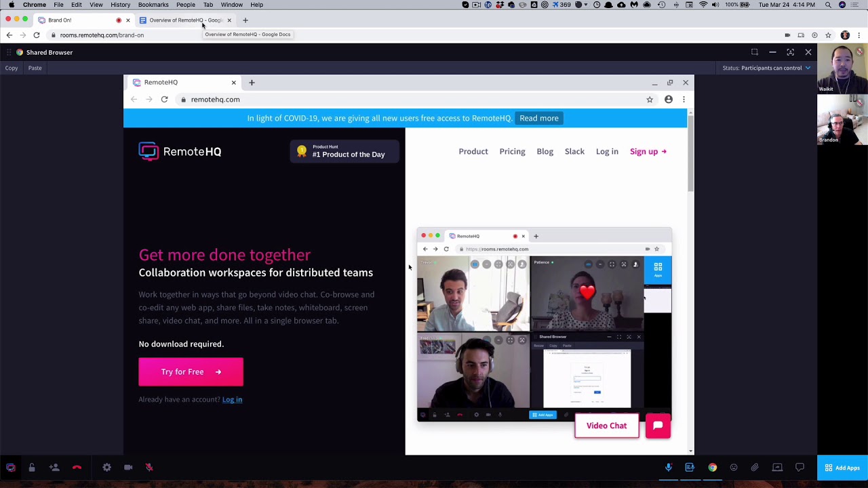Viewport: 868px width, 488px height.
Task: Click the RemoteHQ room logo icon in bottom bar
Action: [x=10, y=468]
